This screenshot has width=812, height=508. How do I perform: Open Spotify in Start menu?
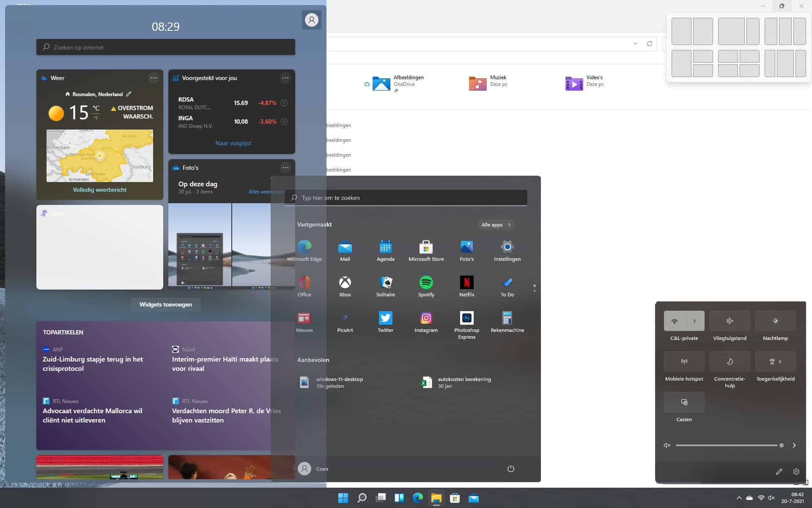[426, 286]
